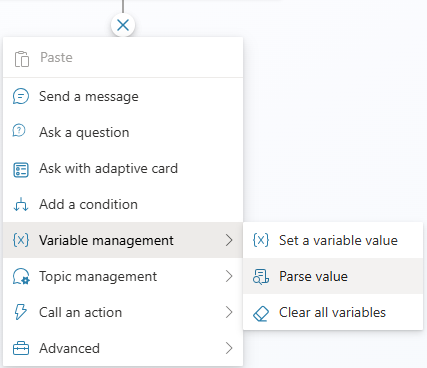Screen dimensions: 427x368
Task: Choose Clear all variables
Action: (333, 312)
